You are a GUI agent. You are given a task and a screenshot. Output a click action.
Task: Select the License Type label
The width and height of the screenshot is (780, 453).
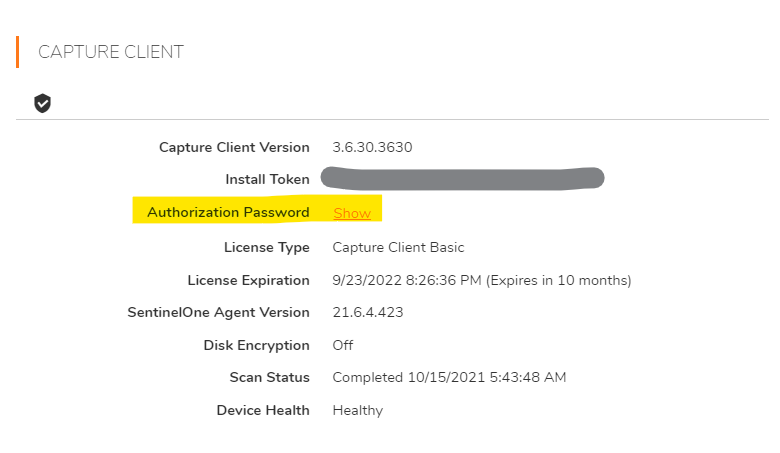coord(266,247)
